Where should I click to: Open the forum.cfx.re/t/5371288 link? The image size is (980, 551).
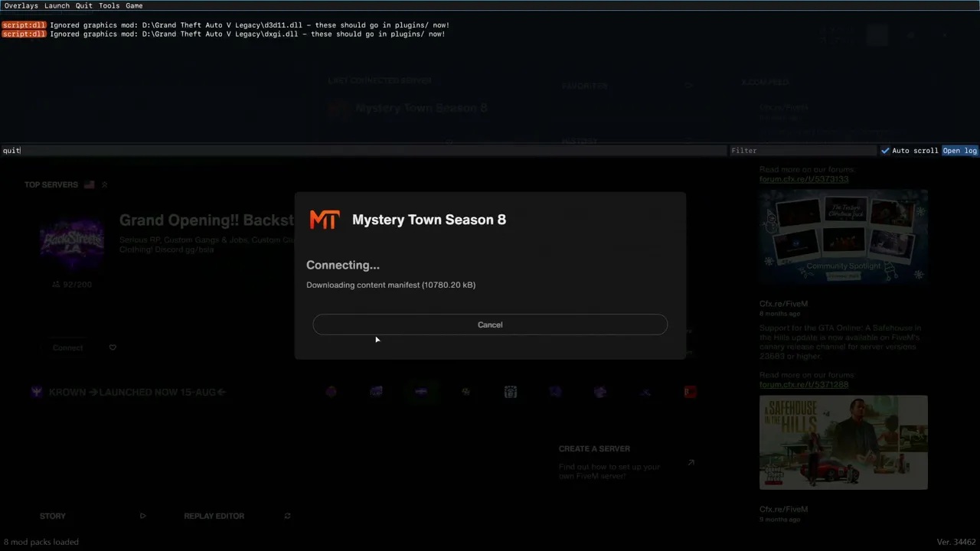coord(804,384)
